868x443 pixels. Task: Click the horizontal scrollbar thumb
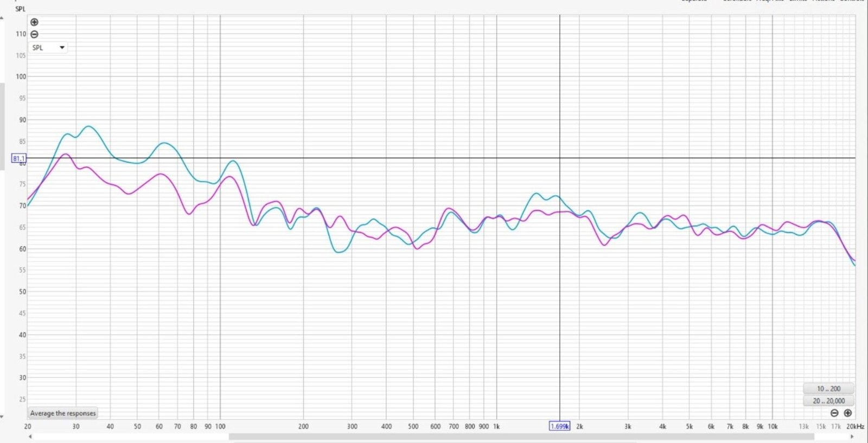tap(521, 436)
